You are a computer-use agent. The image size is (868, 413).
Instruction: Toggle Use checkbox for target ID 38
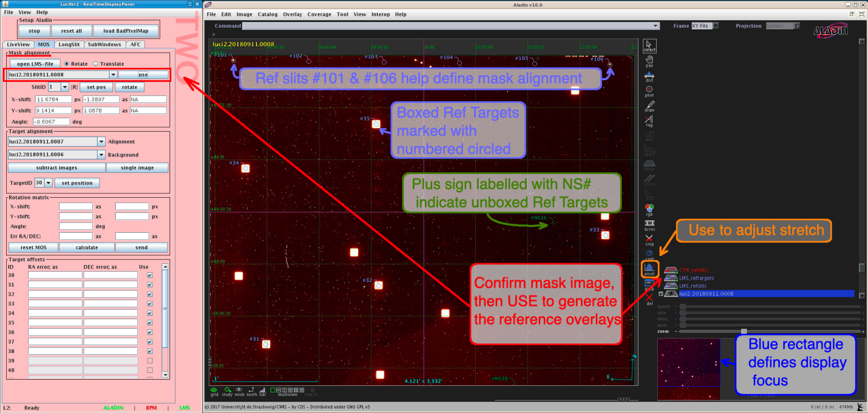[150, 351]
